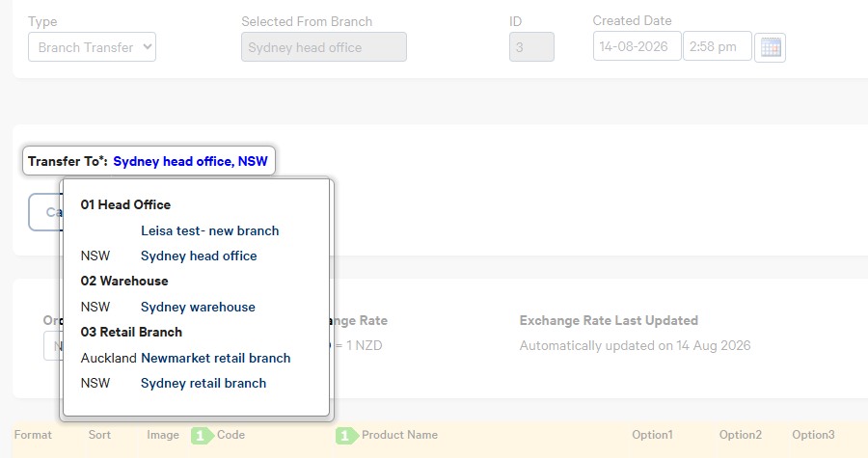Select Leisa test- new branch
Viewport: 868px width, 458px height.
coord(210,230)
